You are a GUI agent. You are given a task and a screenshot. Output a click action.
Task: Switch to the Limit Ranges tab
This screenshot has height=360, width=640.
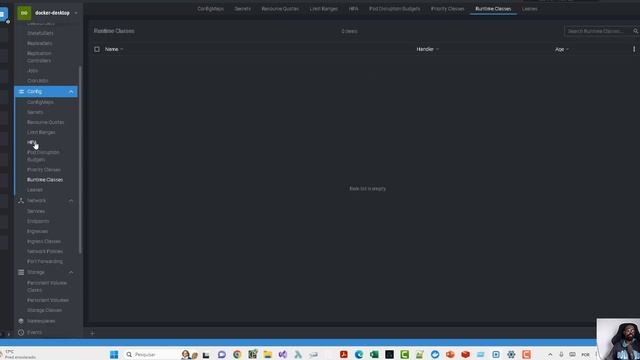pos(324,9)
